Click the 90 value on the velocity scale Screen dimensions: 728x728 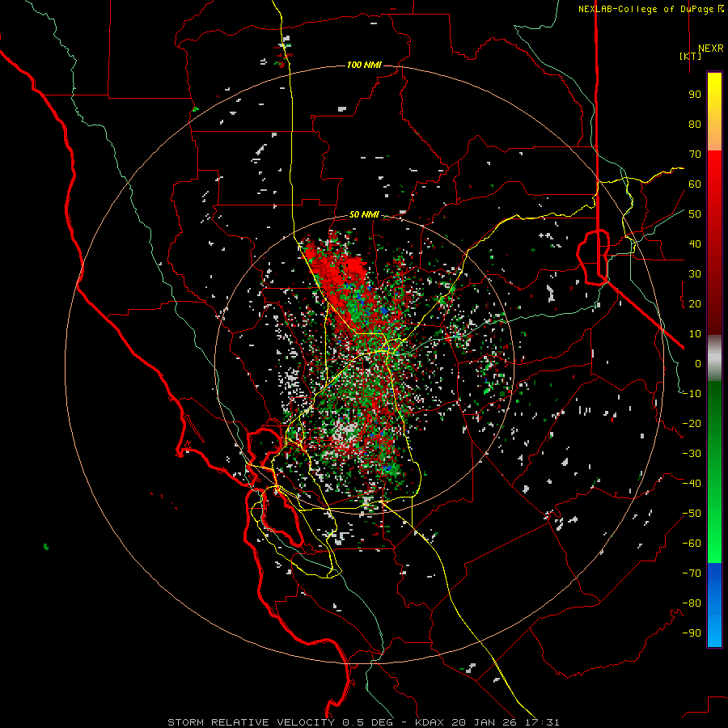(x=695, y=95)
